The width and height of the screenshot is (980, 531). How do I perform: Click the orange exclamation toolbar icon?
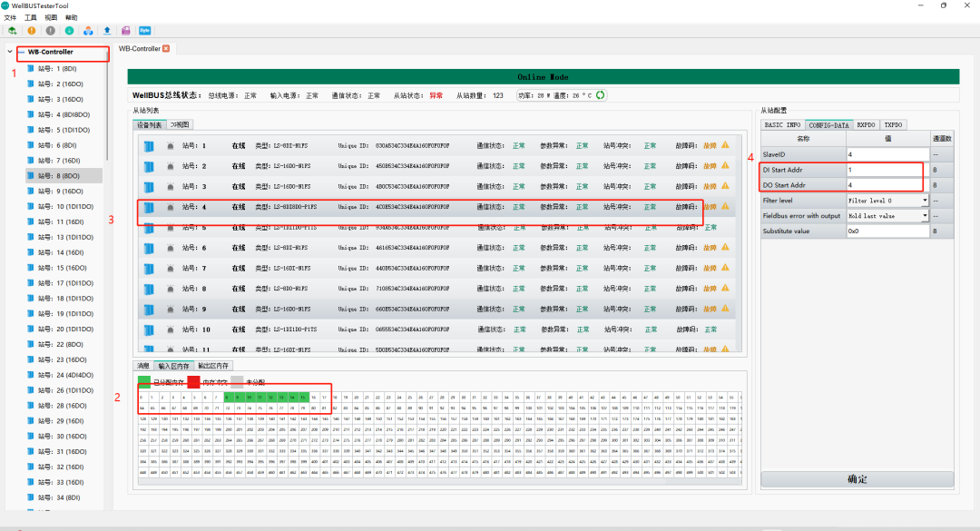pos(31,30)
